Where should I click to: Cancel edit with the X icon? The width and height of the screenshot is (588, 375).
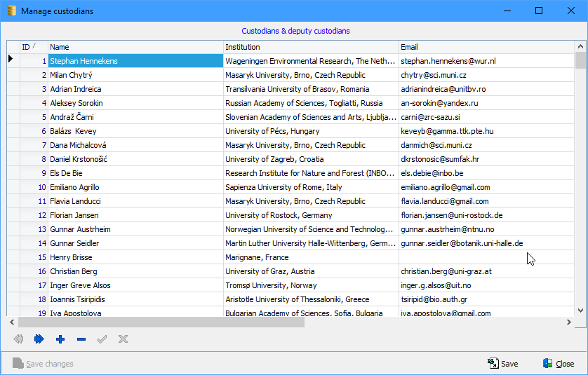tap(123, 339)
